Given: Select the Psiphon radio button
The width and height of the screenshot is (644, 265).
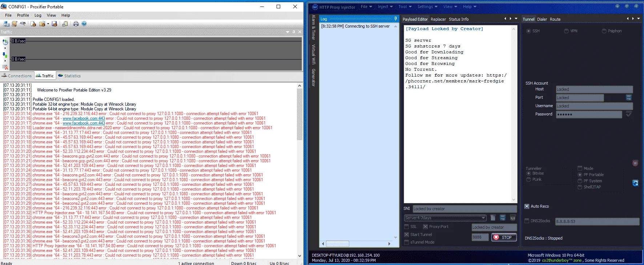Looking at the screenshot, I should tap(604, 31).
